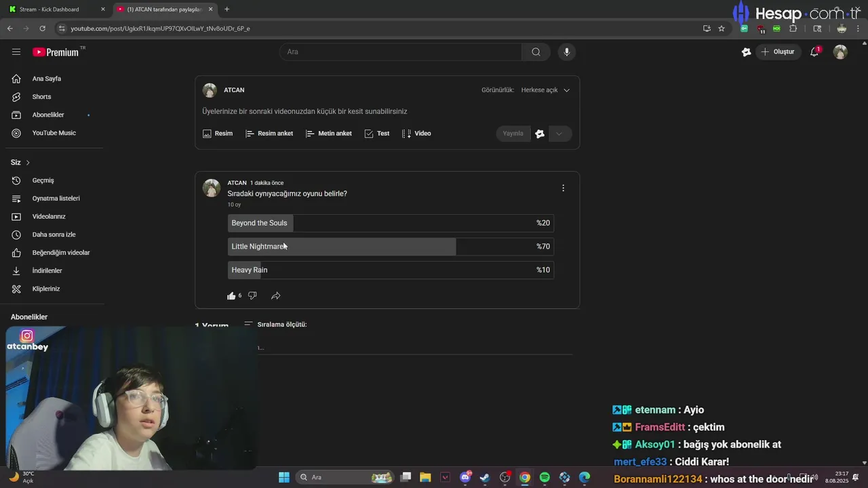Image resolution: width=868 pixels, height=488 pixels.
Task: Go back in browser
Action: coord(9,28)
